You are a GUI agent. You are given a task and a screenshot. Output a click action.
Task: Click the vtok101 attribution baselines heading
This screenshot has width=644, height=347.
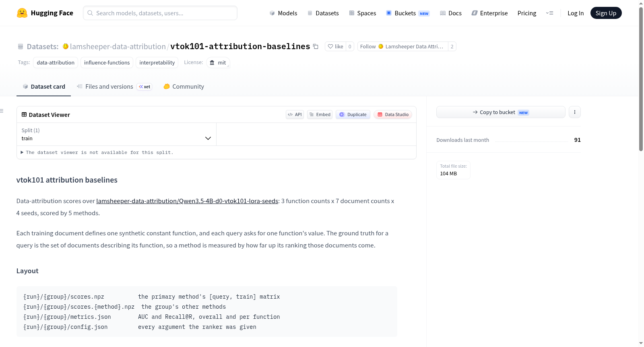pyautogui.click(x=67, y=180)
